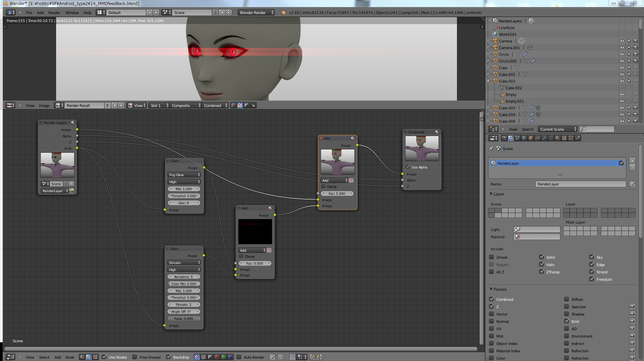Image resolution: width=644 pixels, height=361 pixels.
Task: Open the Render menu
Action: pyautogui.click(x=54, y=13)
